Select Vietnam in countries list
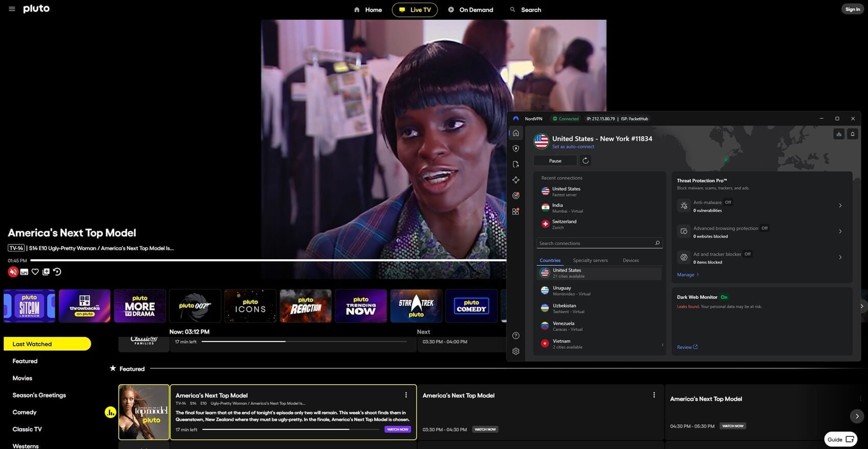The height and width of the screenshot is (449, 868). [x=599, y=344]
